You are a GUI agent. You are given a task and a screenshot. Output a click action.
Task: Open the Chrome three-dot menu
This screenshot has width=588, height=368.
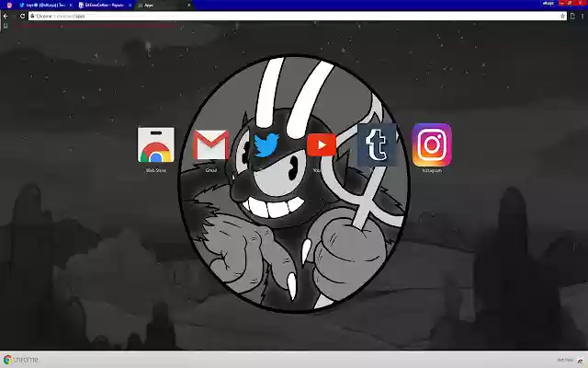582,17
